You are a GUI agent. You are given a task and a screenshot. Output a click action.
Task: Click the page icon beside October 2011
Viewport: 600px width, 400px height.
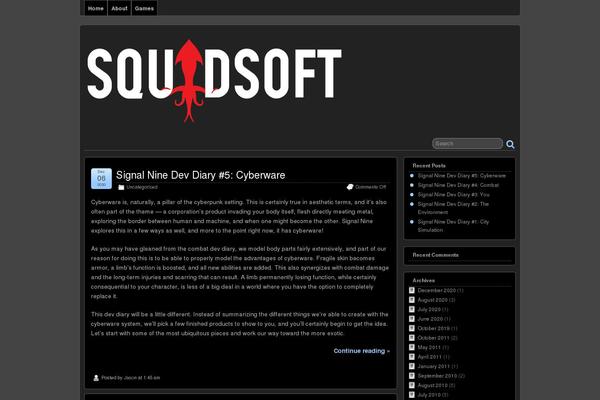(412, 338)
